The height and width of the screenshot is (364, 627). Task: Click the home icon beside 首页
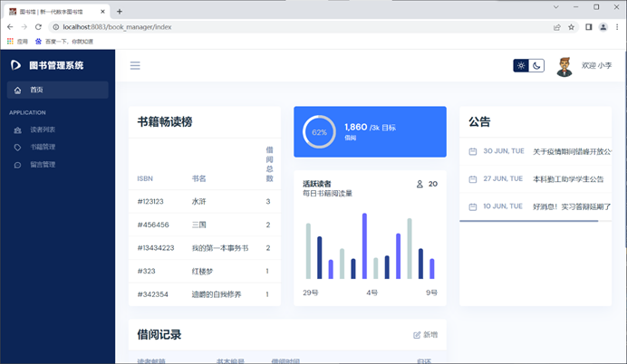point(17,91)
